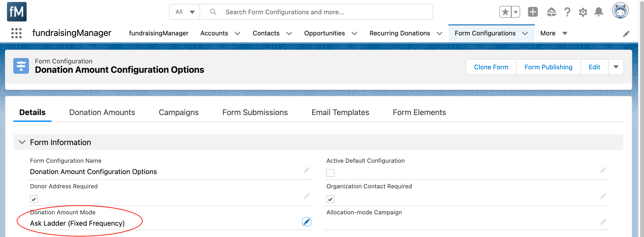Expand the Accounts nav chevron
Image resolution: width=644 pixels, height=237 pixels.
tap(237, 33)
